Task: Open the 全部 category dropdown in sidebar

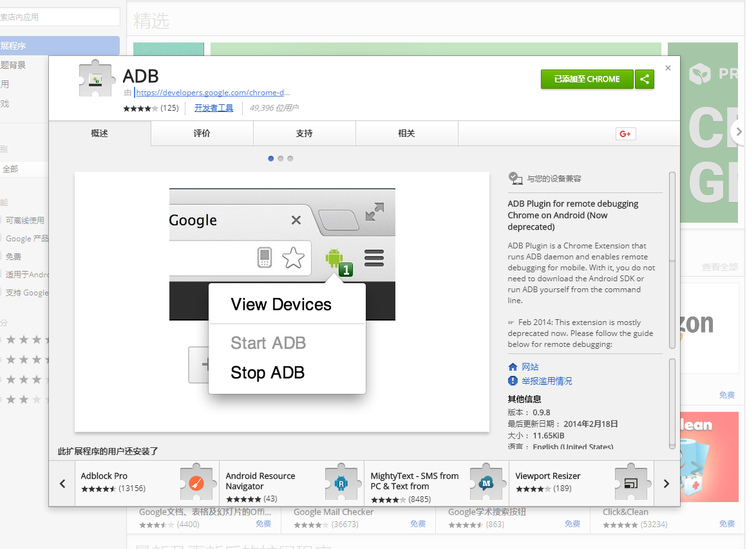Action: click(x=24, y=169)
